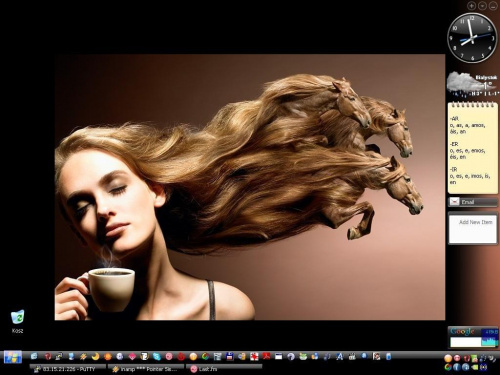Click the plus add-gadget button in sidebar
Image resolution: width=500 pixels, height=375 pixels.
(x=471, y=6)
